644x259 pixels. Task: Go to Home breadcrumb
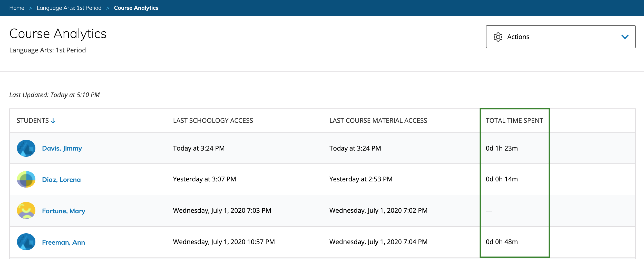17,8
